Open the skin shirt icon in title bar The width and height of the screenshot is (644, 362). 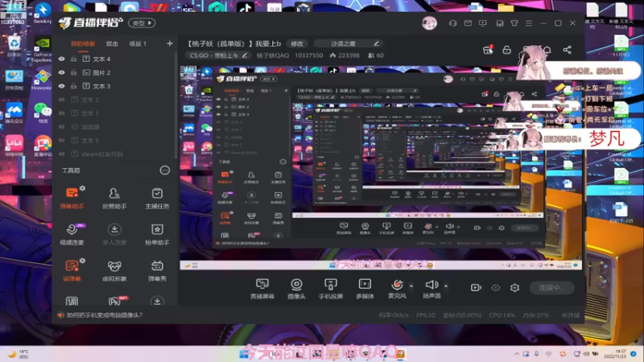514,23
